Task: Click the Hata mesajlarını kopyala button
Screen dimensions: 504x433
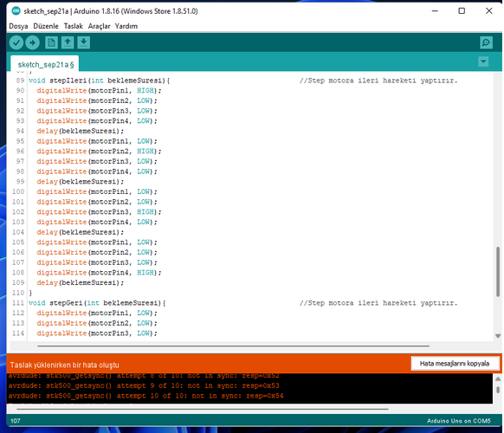Action: click(455, 364)
